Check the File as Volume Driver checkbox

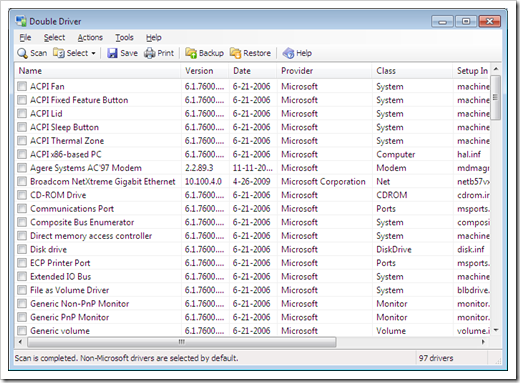click(22, 290)
